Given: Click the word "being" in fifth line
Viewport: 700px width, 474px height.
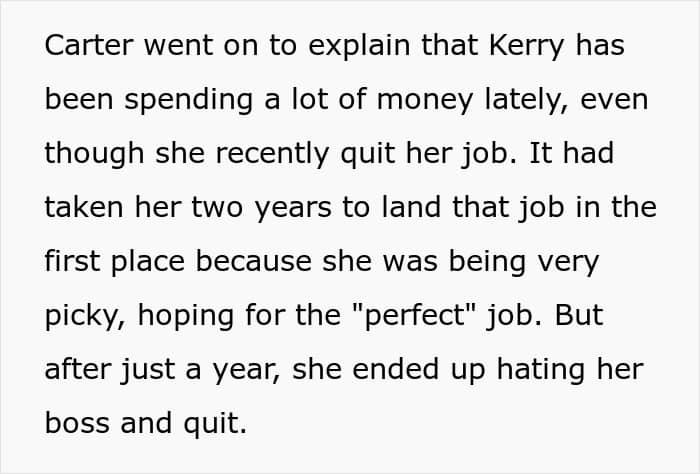Looking at the screenshot, I should click(487, 262).
